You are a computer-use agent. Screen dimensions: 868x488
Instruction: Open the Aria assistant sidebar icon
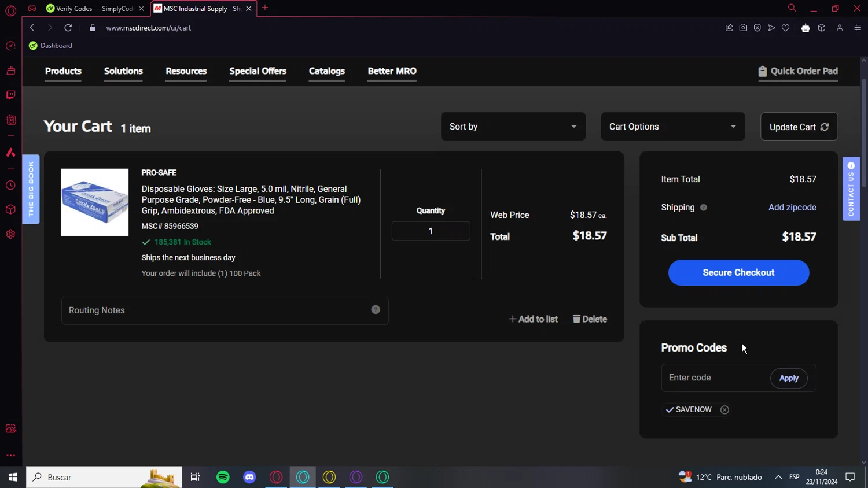[10, 153]
